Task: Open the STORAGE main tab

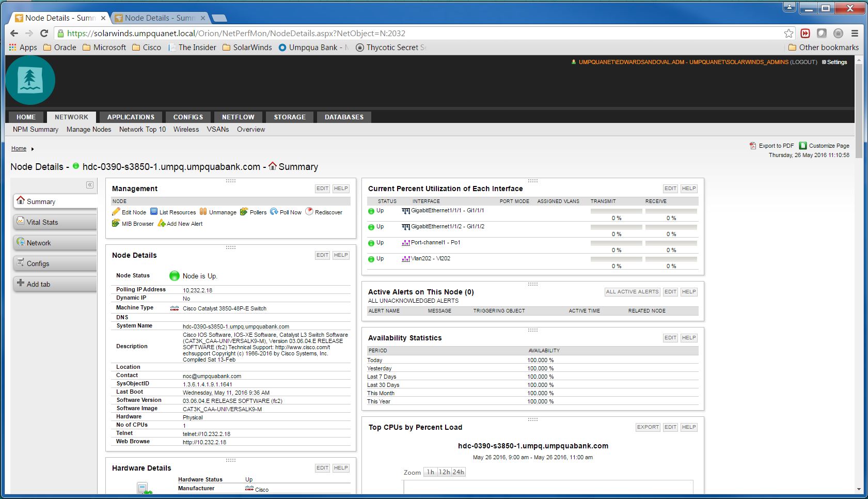Action: pos(290,117)
